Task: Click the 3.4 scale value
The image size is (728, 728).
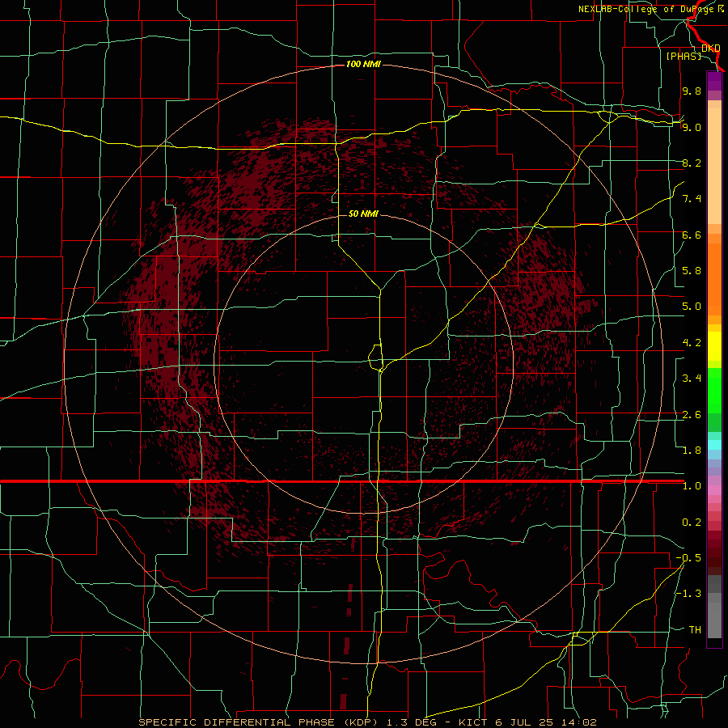Action: (x=692, y=379)
